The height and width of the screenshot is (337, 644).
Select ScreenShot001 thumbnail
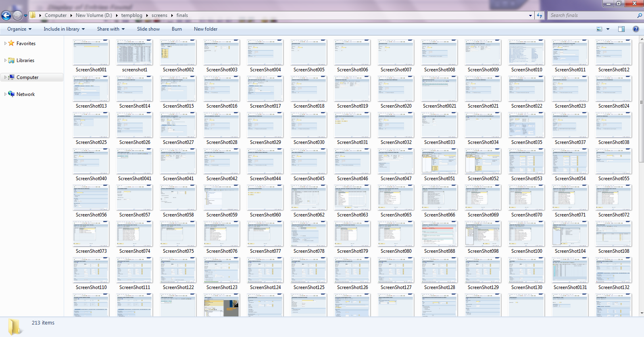[91, 52]
